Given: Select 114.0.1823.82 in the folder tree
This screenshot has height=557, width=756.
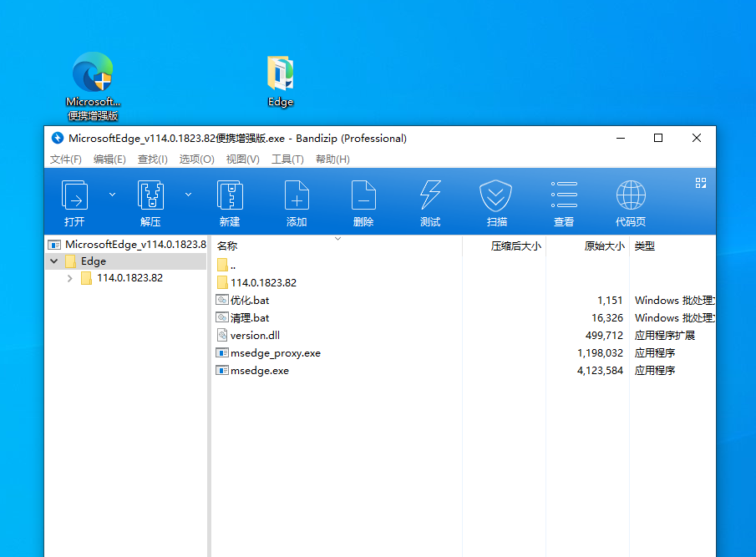Looking at the screenshot, I should 129,278.
